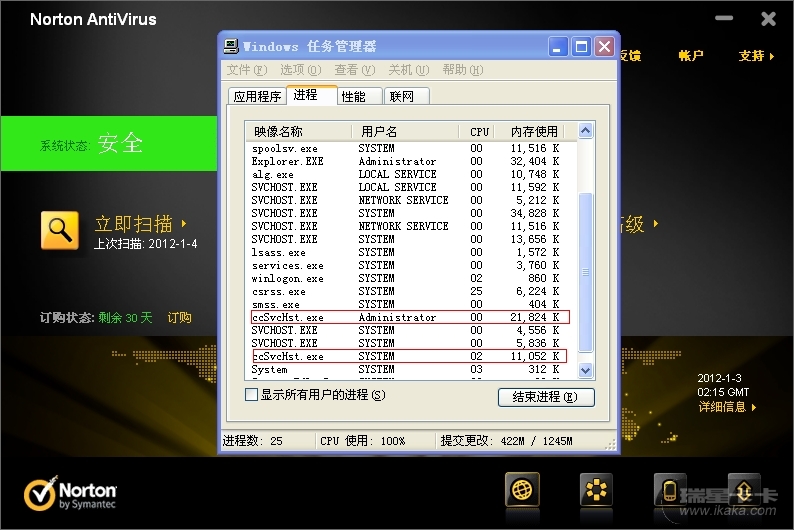Select ccSvcHst.exe run by SYSTEM
Viewport: 794px width, 530px height.
pos(411,356)
